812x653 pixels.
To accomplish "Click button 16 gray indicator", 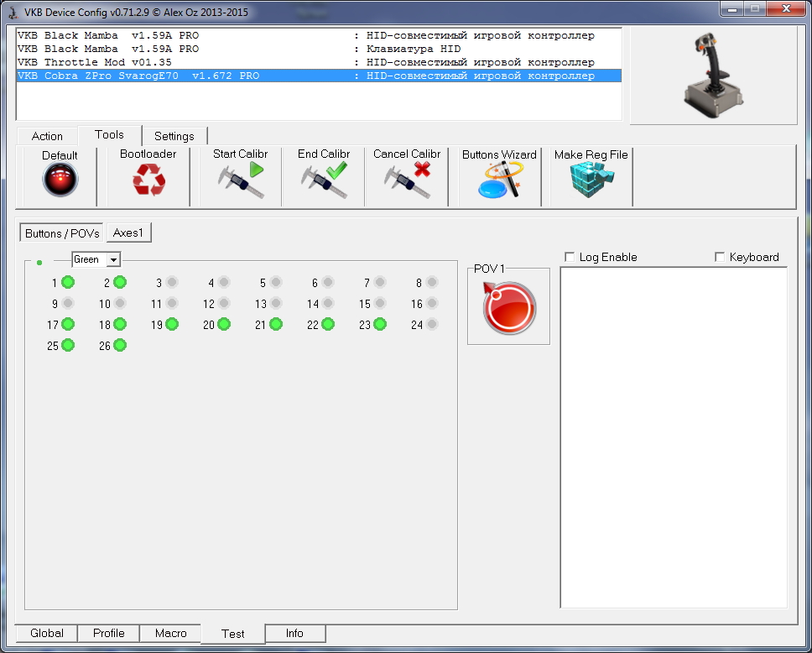I will click(x=432, y=303).
